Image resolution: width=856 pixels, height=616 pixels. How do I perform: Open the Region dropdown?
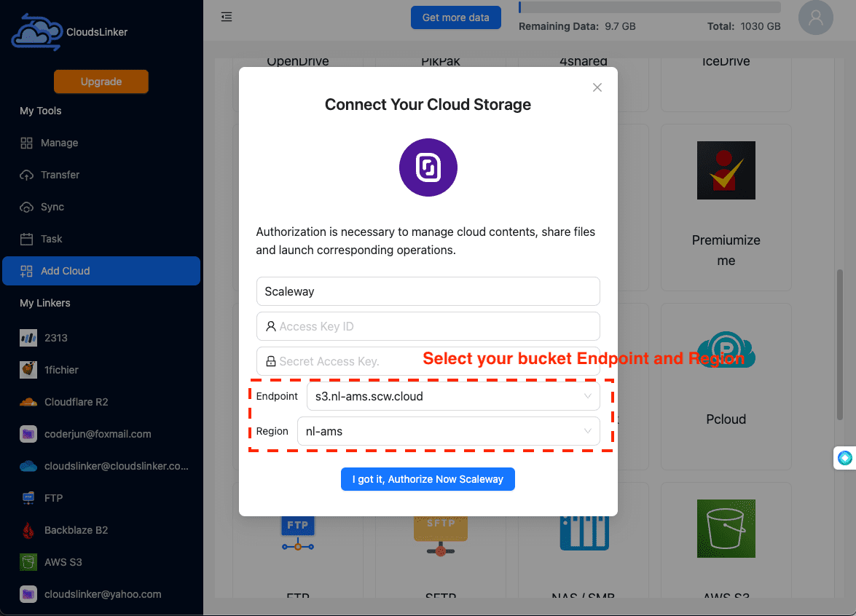point(448,431)
